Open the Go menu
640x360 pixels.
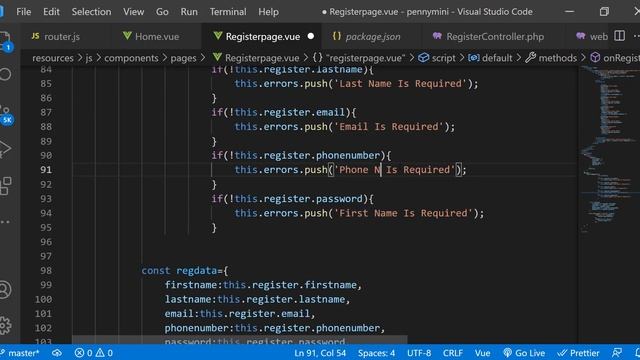(162, 12)
